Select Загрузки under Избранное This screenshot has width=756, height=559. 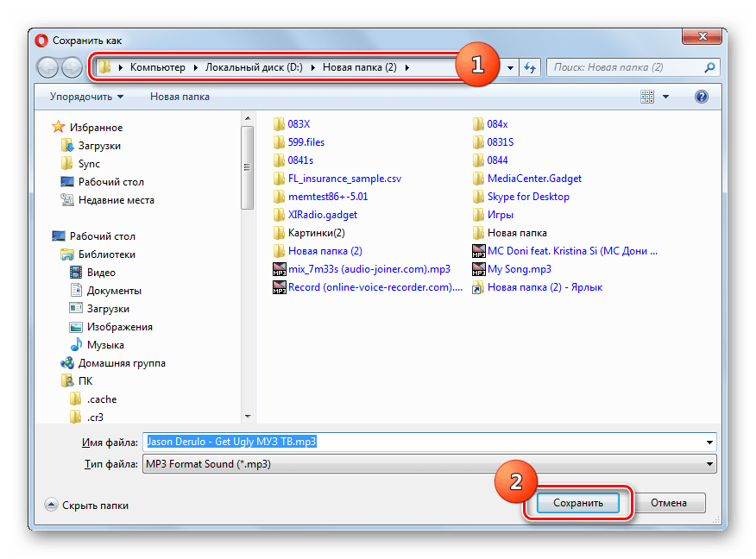pyautogui.click(x=99, y=146)
